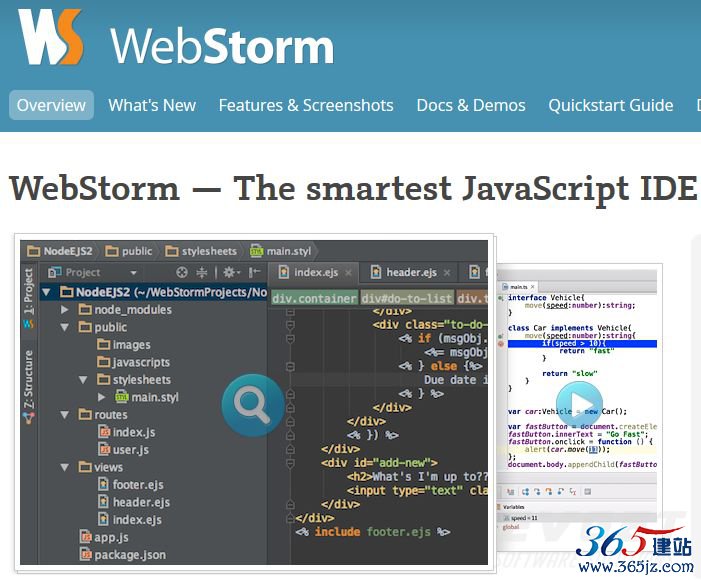Collapse NodeEJS2 project root

click(x=46, y=292)
